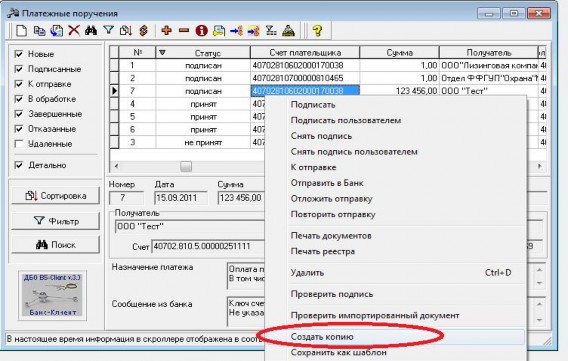Enable the Удаленные checkbox
Screen dimensions: 568x361
coord(18,144)
